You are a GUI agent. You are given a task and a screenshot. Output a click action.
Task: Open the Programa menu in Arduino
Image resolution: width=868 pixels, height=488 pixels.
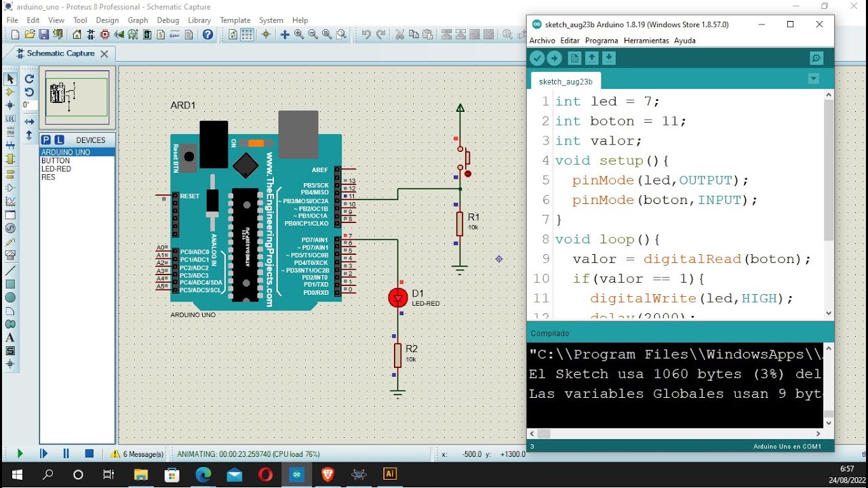click(x=601, y=41)
